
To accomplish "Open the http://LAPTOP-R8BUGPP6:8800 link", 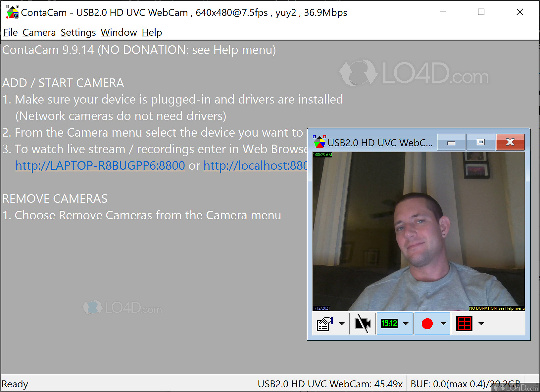I will point(100,165).
